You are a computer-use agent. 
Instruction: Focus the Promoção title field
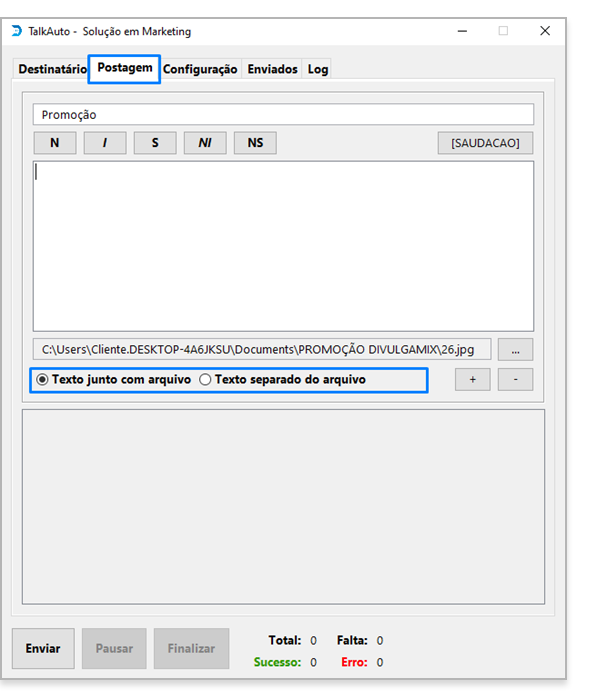pos(283,115)
